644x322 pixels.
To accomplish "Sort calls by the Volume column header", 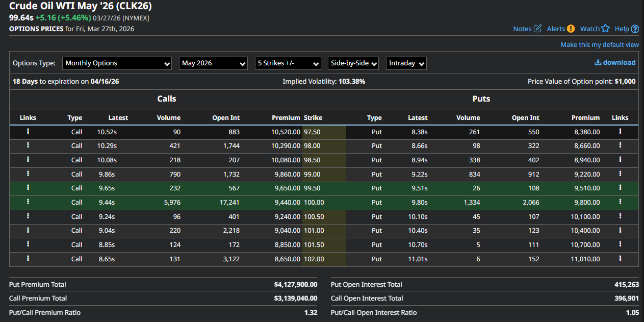I will [x=168, y=118].
